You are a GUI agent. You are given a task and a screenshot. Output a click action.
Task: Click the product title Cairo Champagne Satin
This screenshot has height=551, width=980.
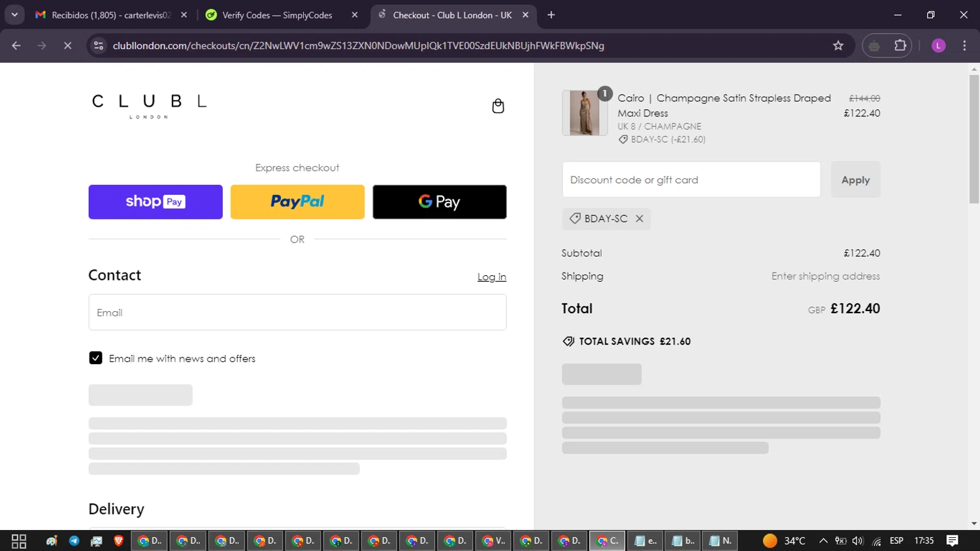724,105
